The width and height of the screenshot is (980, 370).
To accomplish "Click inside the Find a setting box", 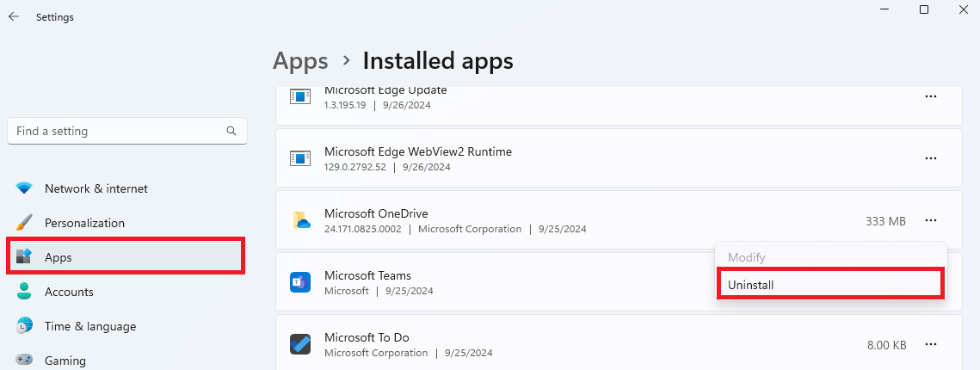I will coord(127,131).
